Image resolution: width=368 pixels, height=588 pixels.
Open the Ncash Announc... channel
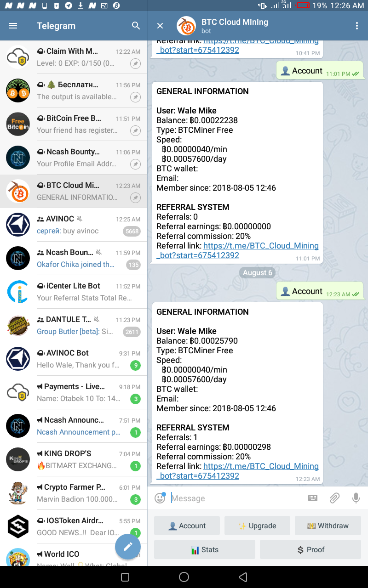(74, 426)
